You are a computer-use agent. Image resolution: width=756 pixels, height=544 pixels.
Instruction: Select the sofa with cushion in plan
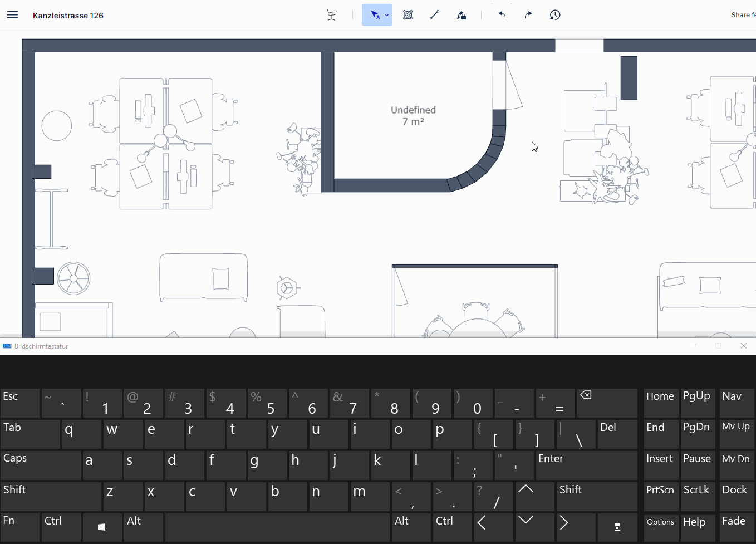pyautogui.click(x=204, y=277)
